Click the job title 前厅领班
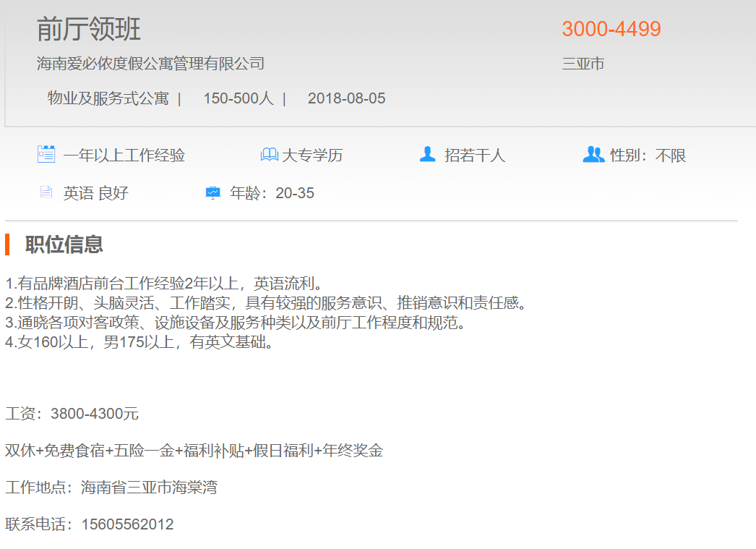The height and width of the screenshot is (549, 756). coord(89,30)
